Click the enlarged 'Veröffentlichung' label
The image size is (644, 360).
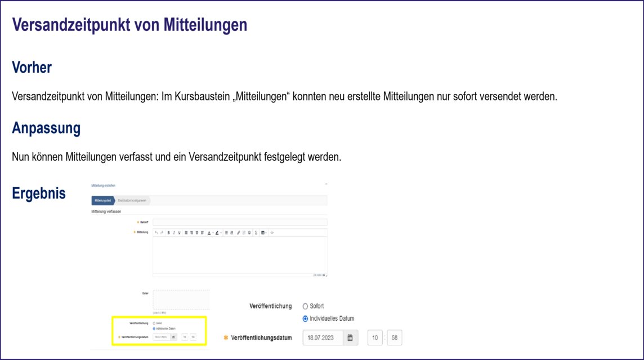click(270, 306)
